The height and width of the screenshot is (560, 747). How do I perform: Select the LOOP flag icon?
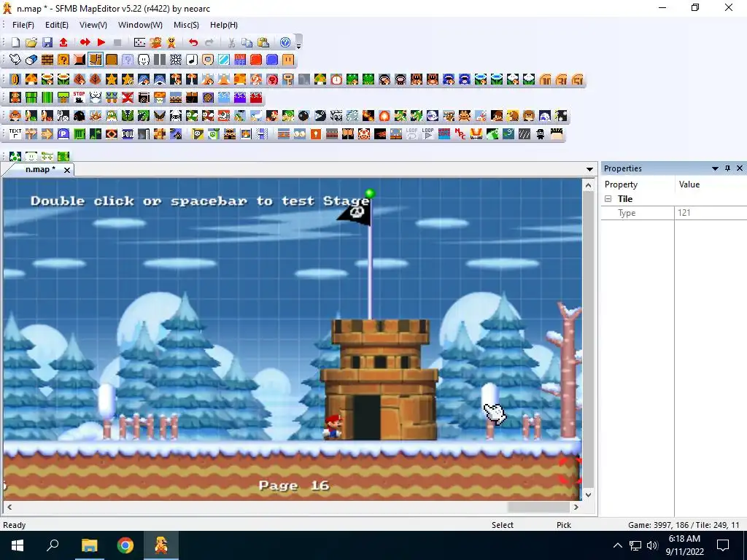click(x=427, y=134)
